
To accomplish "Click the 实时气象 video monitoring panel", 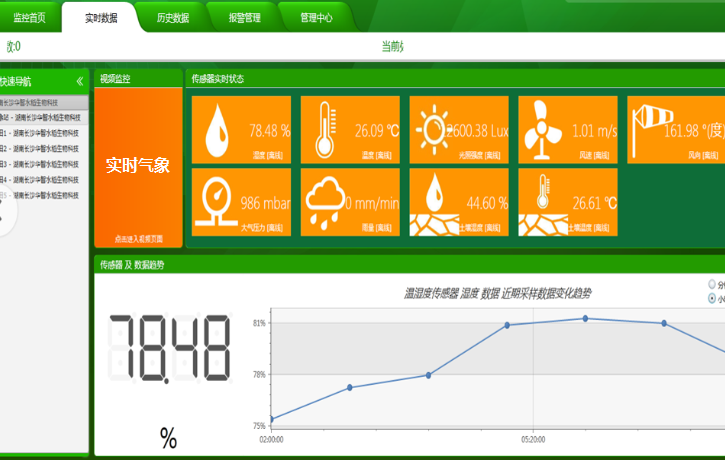I will pyautogui.click(x=138, y=165).
